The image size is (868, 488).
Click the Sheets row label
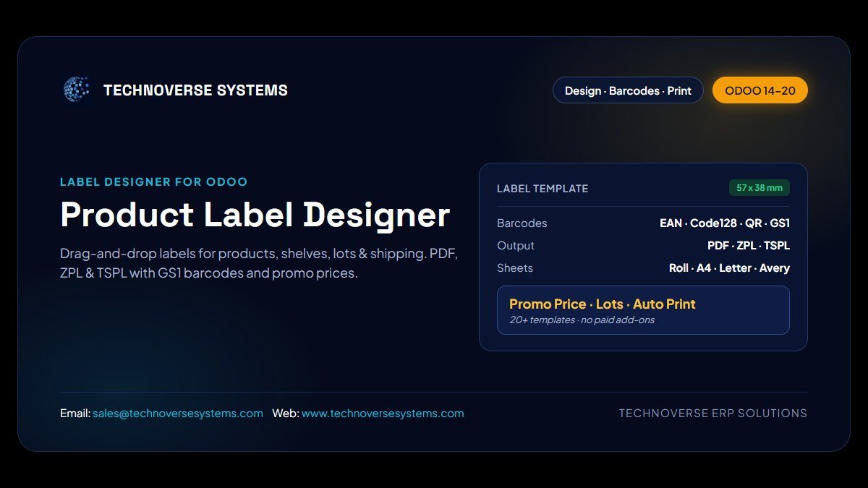pos(515,268)
